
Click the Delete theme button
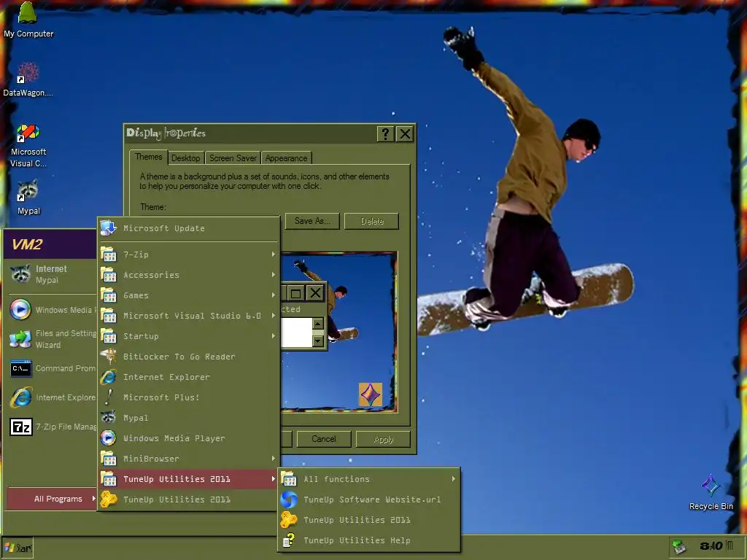coord(371,221)
